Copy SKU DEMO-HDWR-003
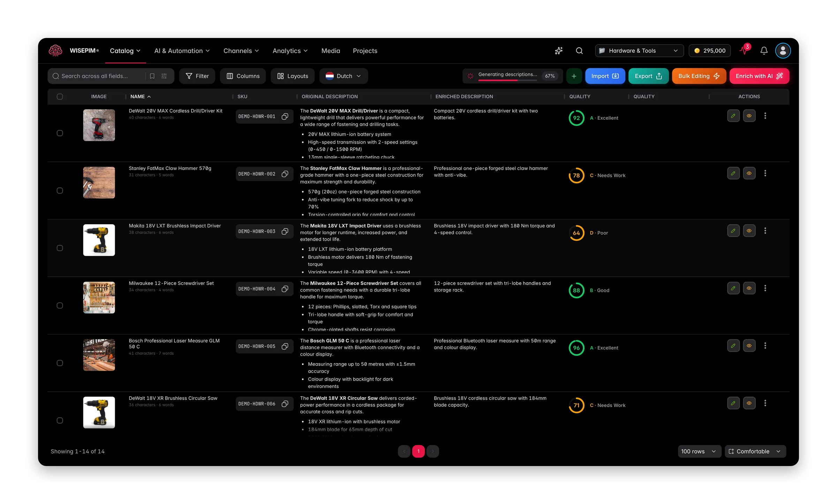Image resolution: width=837 pixels, height=504 pixels. [285, 232]
